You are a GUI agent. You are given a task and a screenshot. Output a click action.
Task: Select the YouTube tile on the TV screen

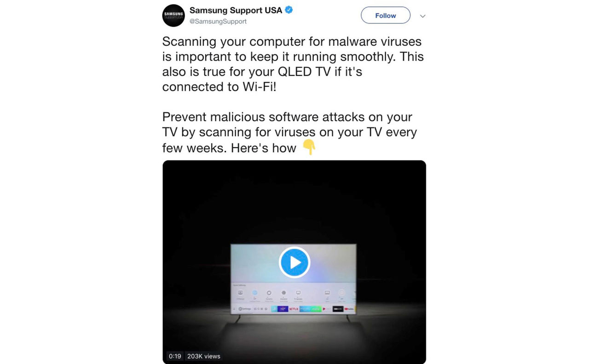(x=349, y=309)
